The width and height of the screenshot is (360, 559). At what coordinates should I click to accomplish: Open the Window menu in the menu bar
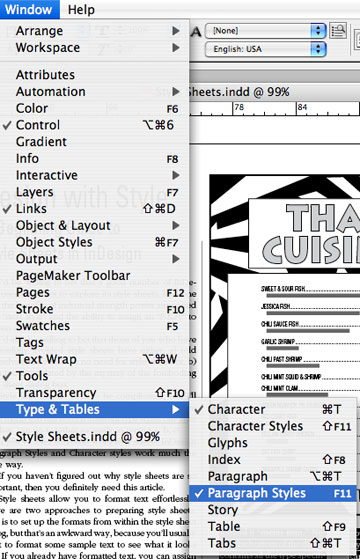(x=29, y=9)
